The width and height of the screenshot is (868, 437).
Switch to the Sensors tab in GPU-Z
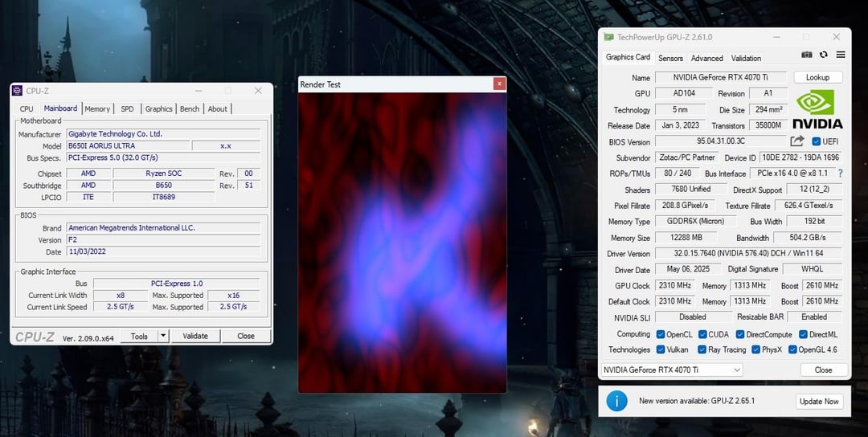coord(670,58)
